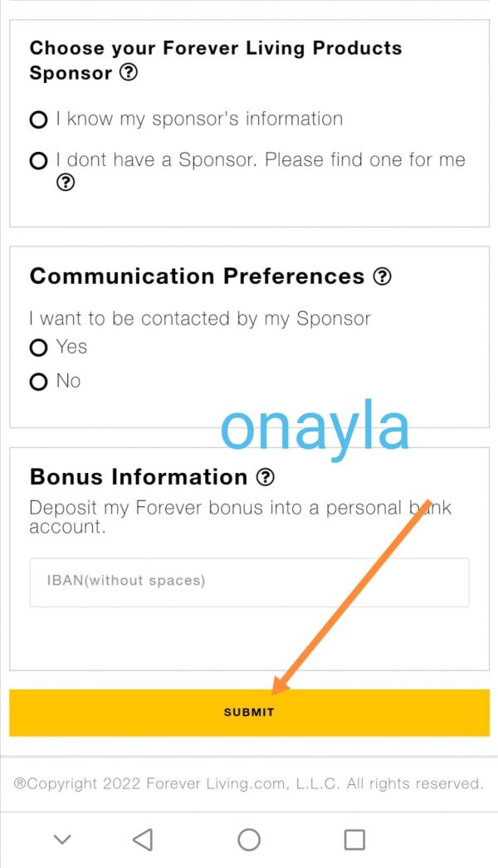Click the yellow SUBMIT button
Viewport: 498px width, 868px height.
coord(249,712)
